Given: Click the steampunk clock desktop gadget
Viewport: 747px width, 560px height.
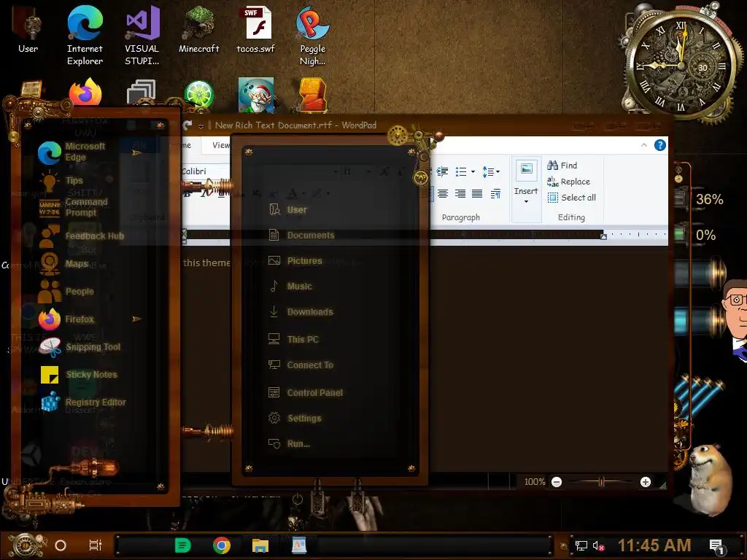Looking at the screenshot, I should tap(681, 64).
